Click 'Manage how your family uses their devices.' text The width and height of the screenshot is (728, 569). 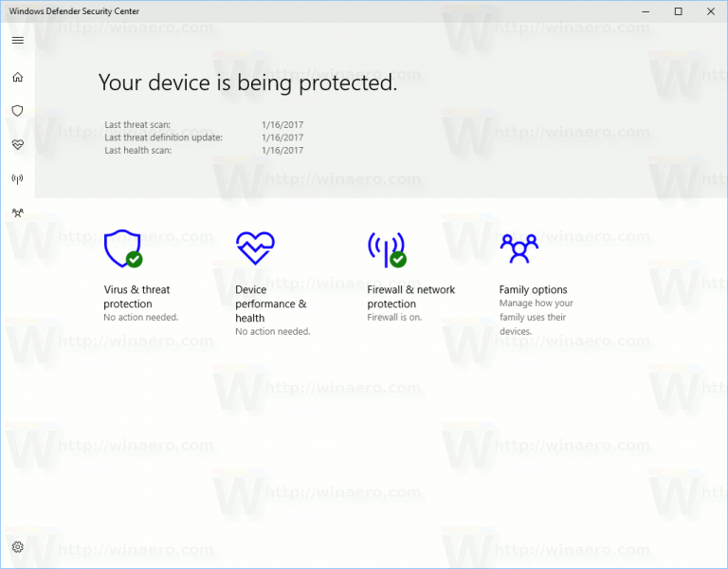pos(536,318)
